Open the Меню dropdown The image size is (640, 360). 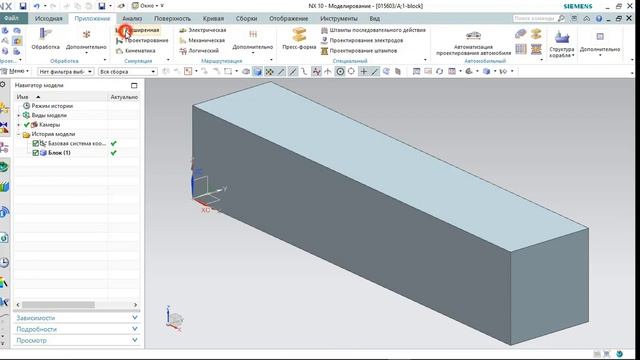16,71
